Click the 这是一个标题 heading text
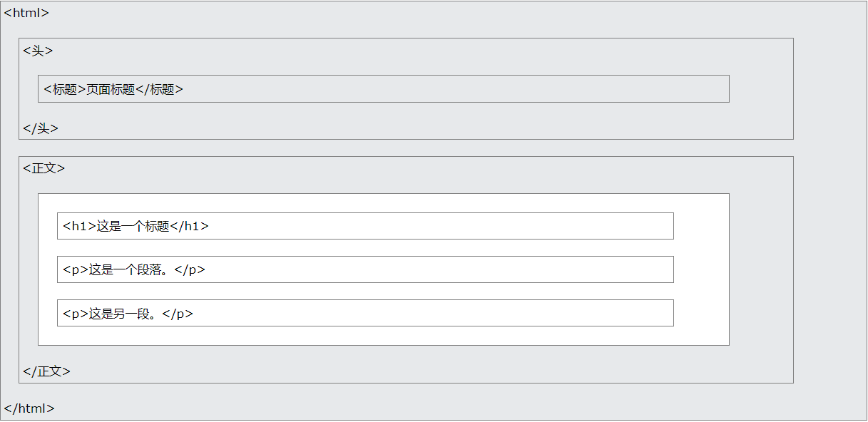Screen dimensions: 868x422 point(133,226)
